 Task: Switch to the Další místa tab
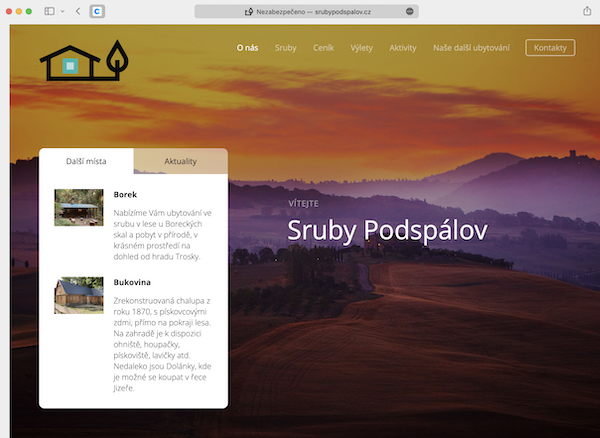tap(86, 161)
